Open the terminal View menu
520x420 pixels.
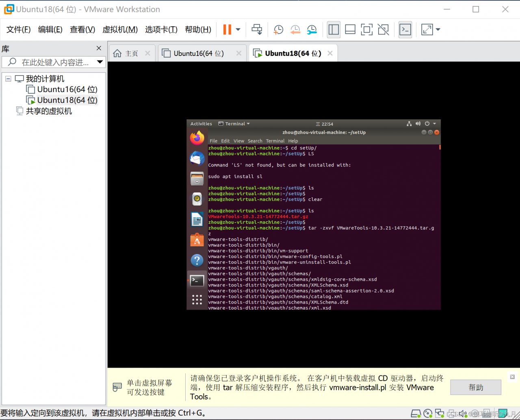(x=239, y=141)
